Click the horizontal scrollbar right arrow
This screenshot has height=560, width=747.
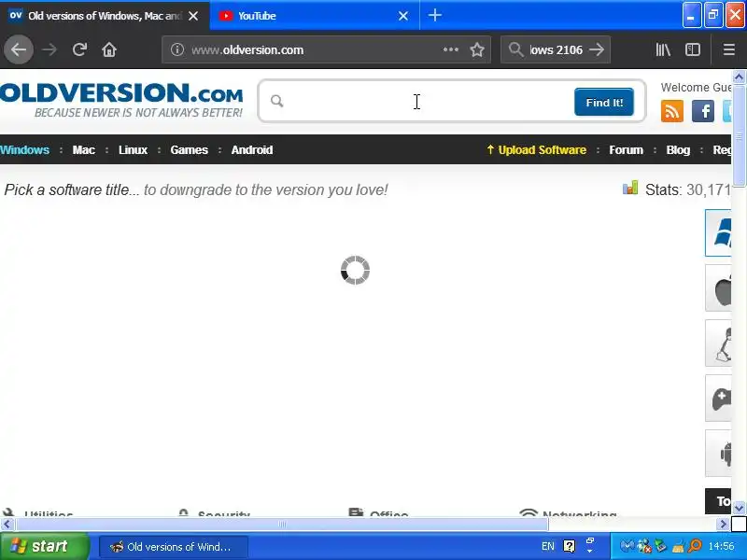pos(723,525)
